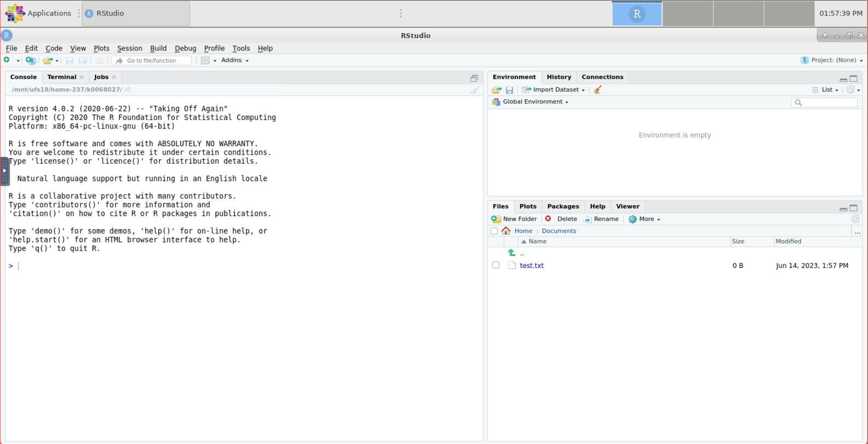Viewport: 868px width, 444px height.
Task: Open the test.txt file link
Action: click(532, 266)
